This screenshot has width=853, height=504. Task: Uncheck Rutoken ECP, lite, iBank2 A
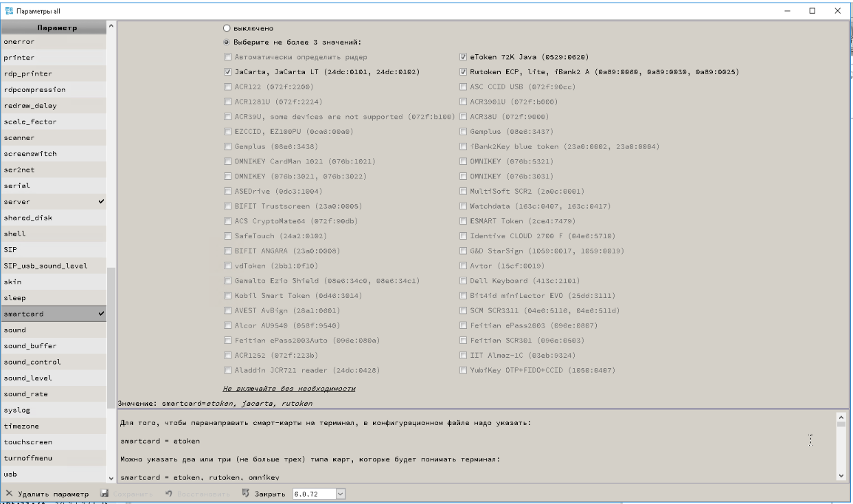click(464, 72)
